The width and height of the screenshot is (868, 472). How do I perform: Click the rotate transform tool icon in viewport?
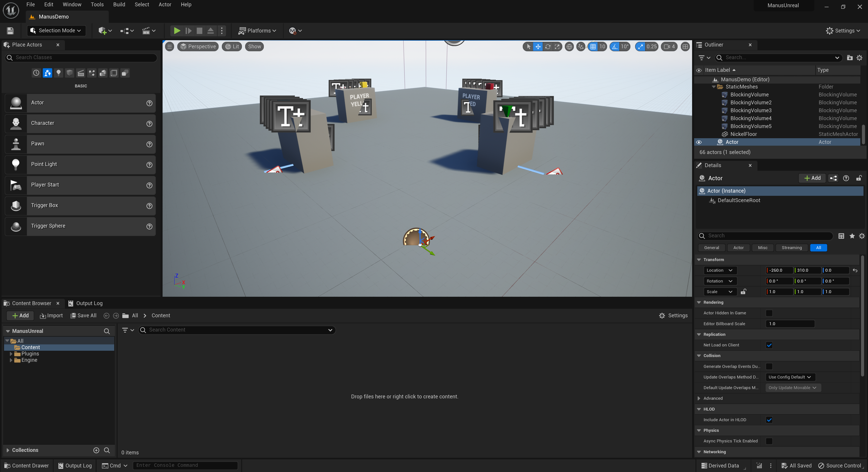548,47
